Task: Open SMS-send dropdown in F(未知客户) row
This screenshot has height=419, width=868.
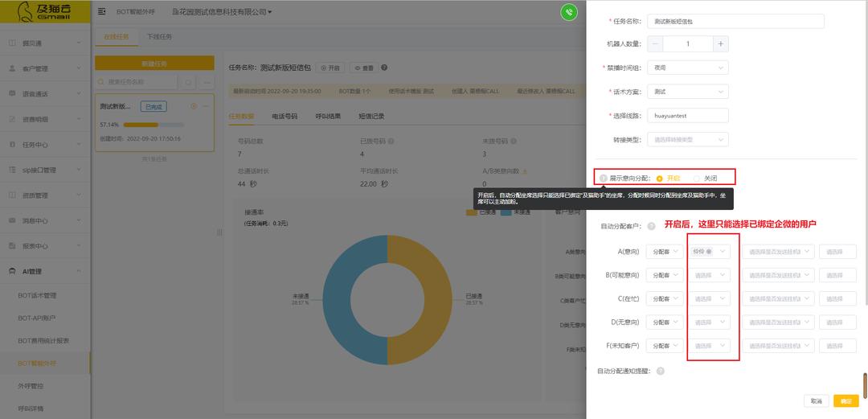Action: click(x=778, y=346)
